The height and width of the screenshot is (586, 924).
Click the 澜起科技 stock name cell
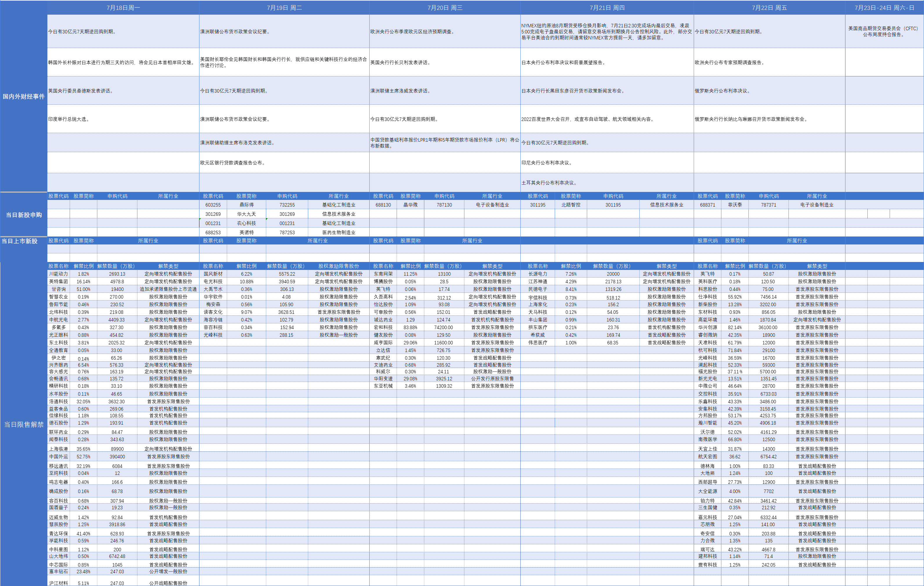coord(707,365)
